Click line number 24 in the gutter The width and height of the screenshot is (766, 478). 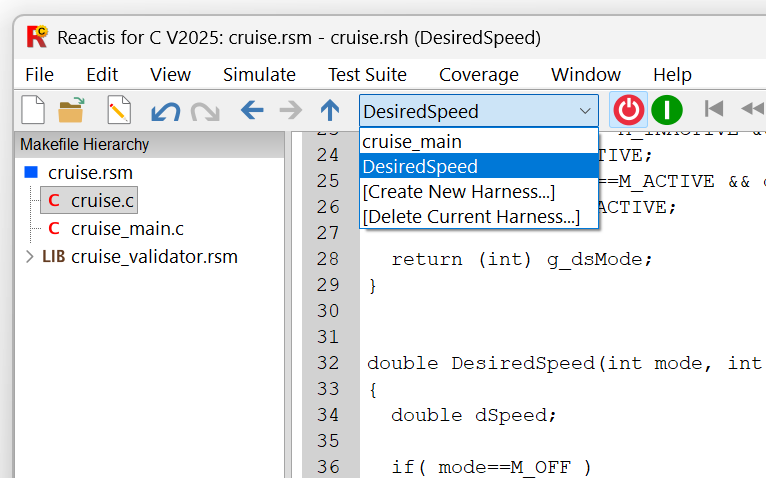[327, 154]
